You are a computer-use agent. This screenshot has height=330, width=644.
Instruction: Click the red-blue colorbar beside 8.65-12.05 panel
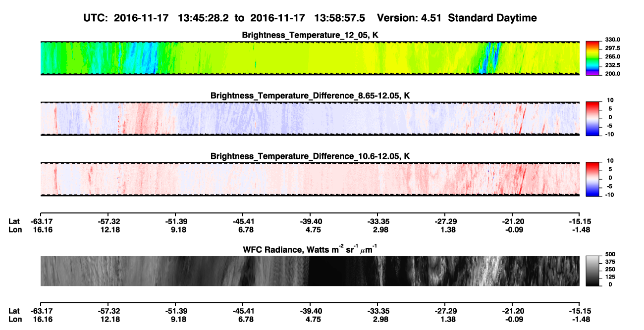click(x=593, y=118)
